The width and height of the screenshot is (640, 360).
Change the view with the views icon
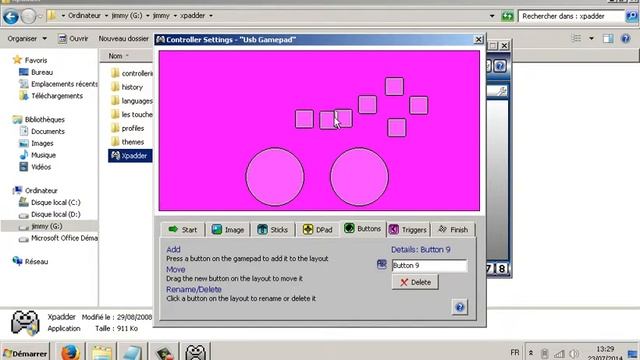point(576,38)
